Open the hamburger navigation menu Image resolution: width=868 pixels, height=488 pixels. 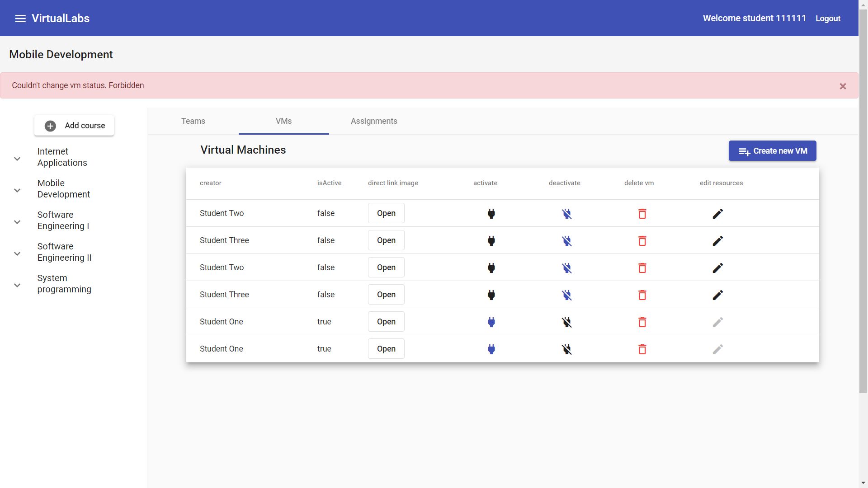(x=20, y=19)
